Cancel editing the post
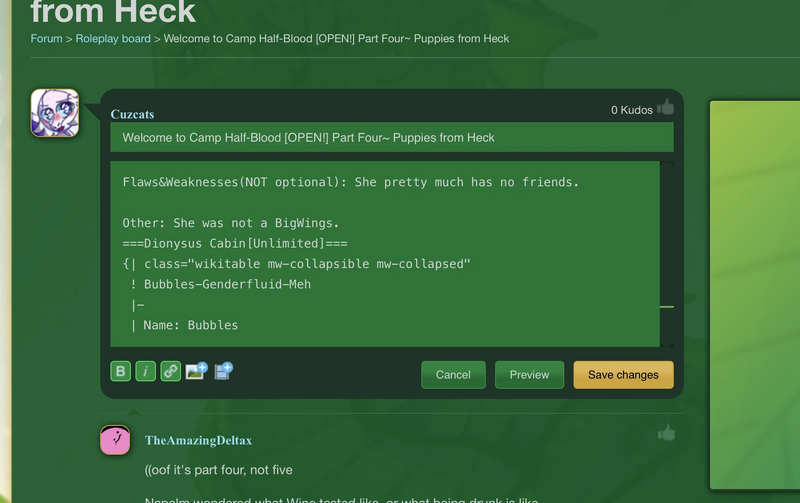 pos(453,375)
